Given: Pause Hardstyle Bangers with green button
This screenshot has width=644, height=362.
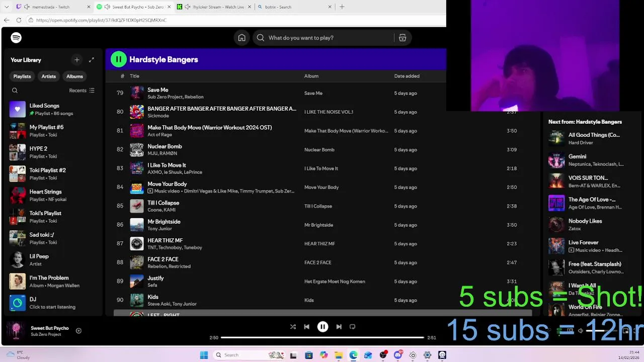Looking at the screenshot, I should 119,59.
